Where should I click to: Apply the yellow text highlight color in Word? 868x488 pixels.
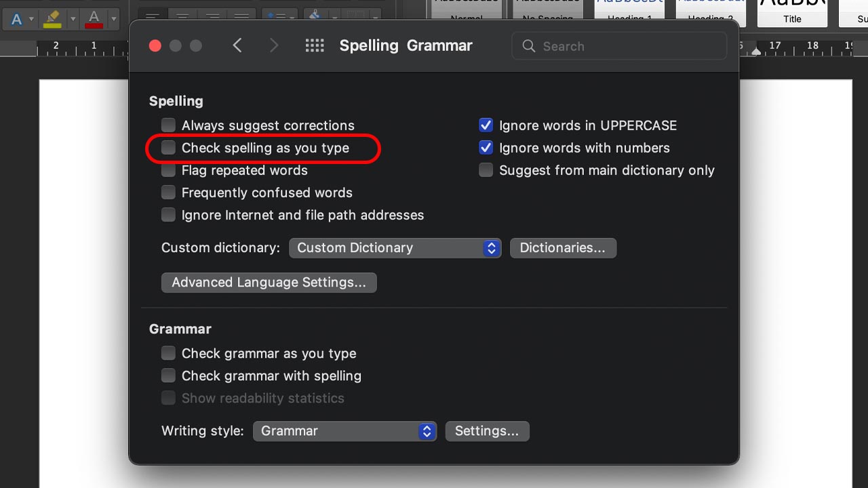click(x=52, y=18)
